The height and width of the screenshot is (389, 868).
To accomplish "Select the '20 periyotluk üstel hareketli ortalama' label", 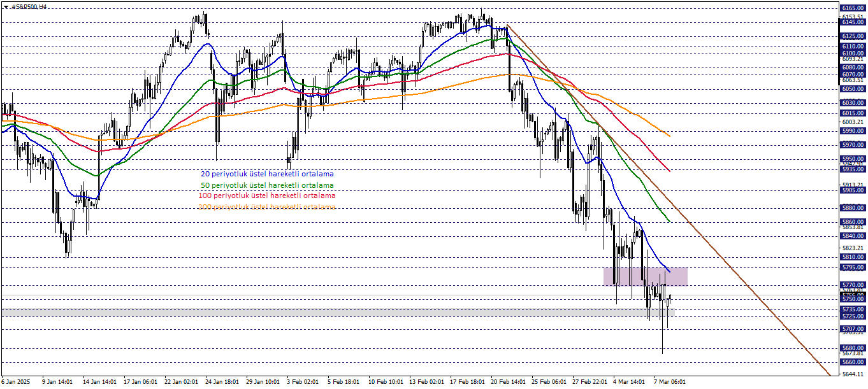I will 267,174.
